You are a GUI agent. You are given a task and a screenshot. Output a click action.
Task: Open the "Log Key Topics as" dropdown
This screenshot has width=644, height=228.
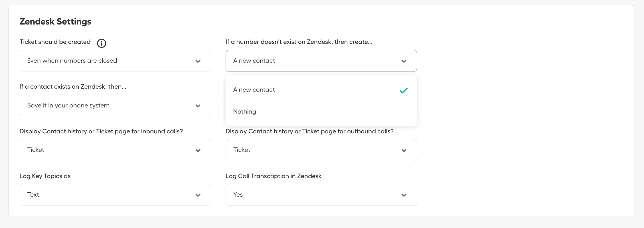[115, 195]
